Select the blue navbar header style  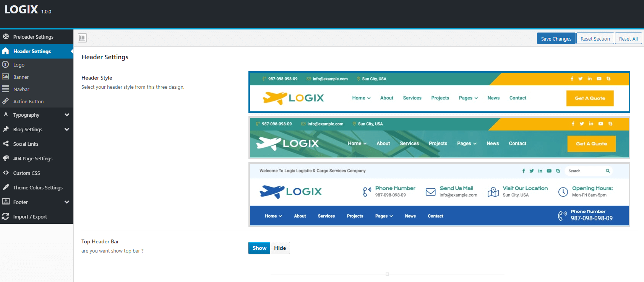[439, 195]
